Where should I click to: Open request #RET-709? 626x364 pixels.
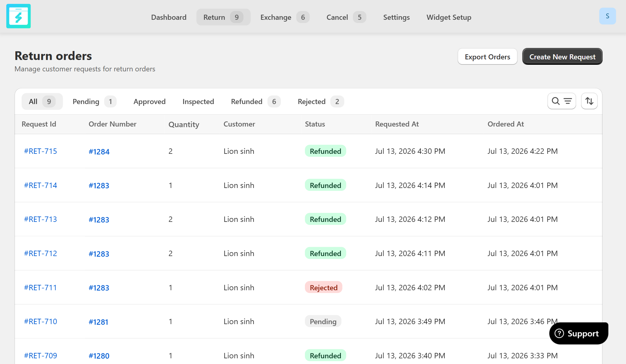[x=41, y=356]
